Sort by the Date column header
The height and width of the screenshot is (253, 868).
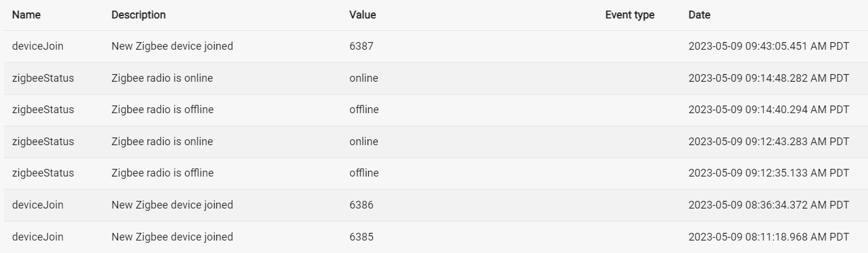point(700,15)
